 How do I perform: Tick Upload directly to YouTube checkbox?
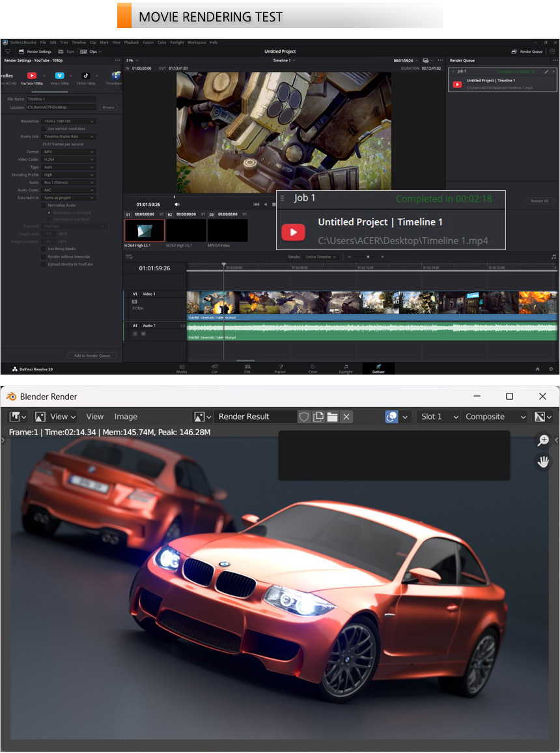[x=44, y=264]
